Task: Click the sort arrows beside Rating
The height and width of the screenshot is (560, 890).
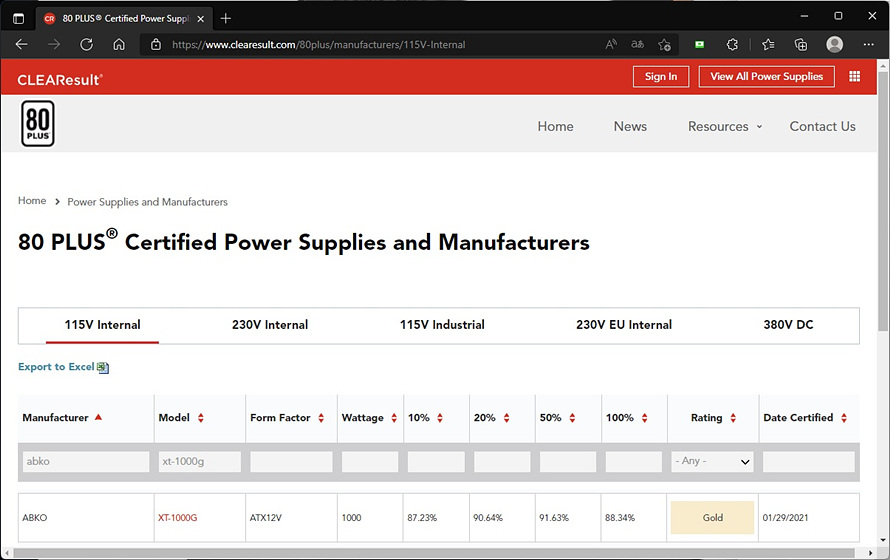Action: pos(733,418)
